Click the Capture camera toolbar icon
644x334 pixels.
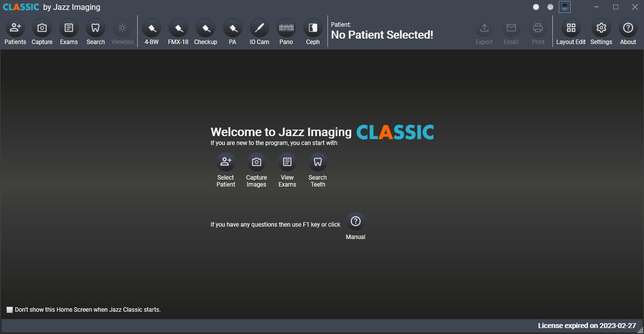point(42,28)
